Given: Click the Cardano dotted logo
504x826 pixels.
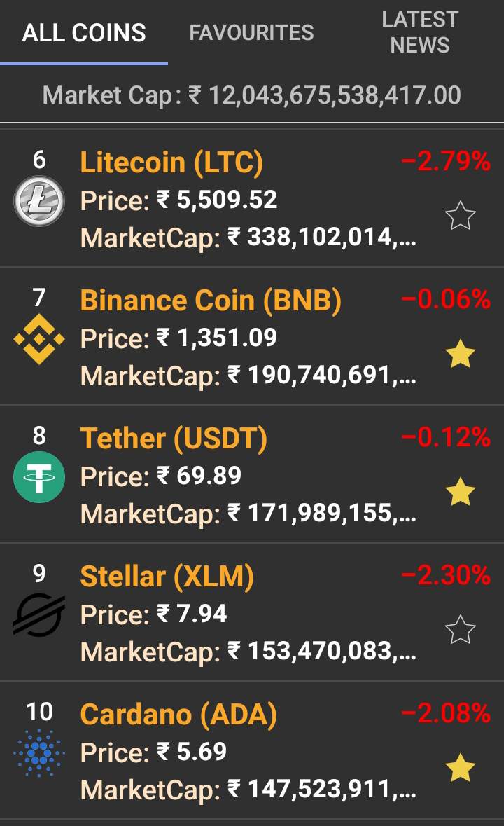Looking at the screenshot, I should (x=39, y=753).
